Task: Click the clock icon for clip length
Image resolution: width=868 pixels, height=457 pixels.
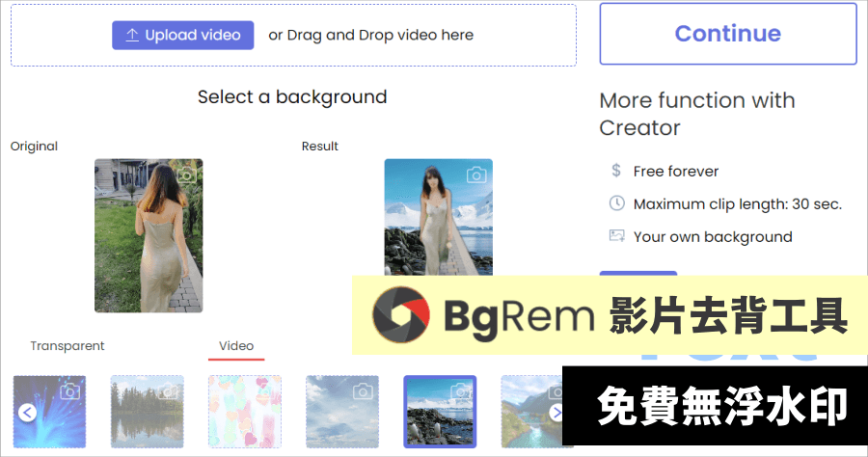Action: 616,203
